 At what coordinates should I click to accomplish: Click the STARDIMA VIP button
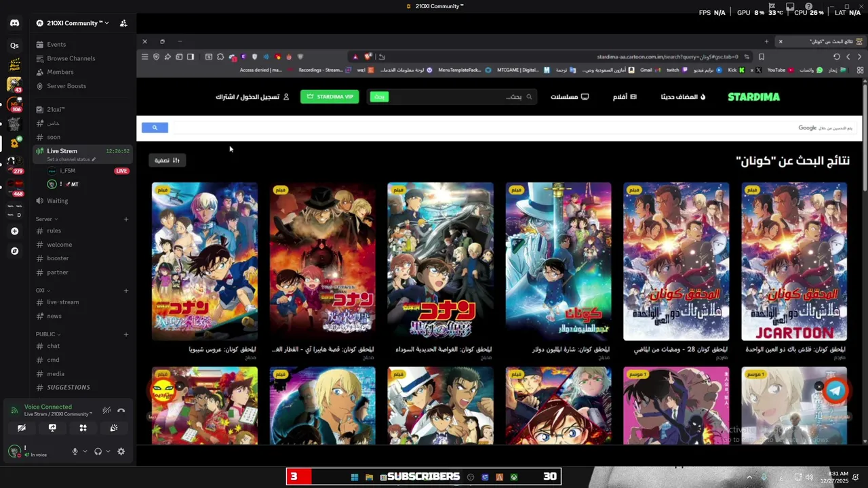(x=330, y=97)
